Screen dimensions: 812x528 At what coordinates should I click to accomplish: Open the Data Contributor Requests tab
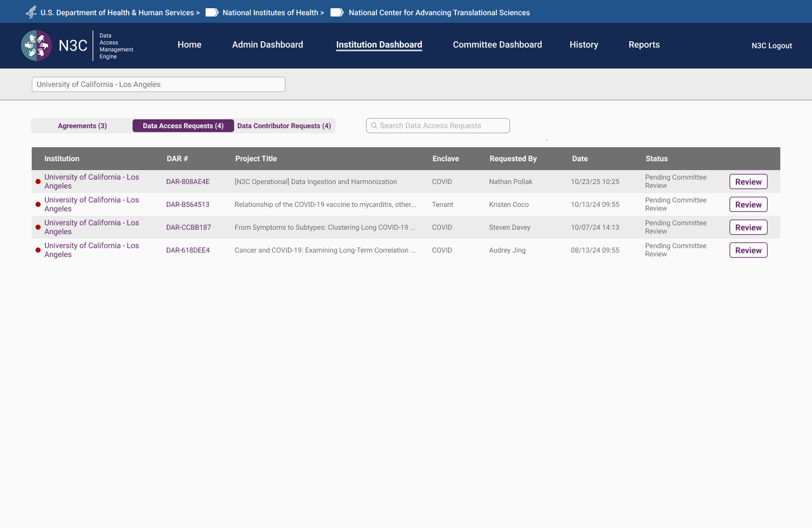tap(284, 126)
